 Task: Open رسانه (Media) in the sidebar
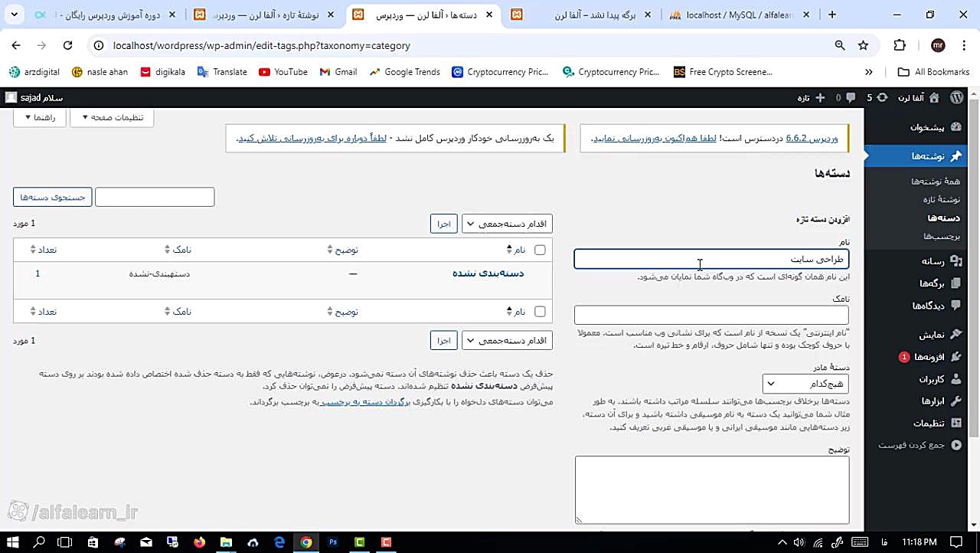point(933,260)
